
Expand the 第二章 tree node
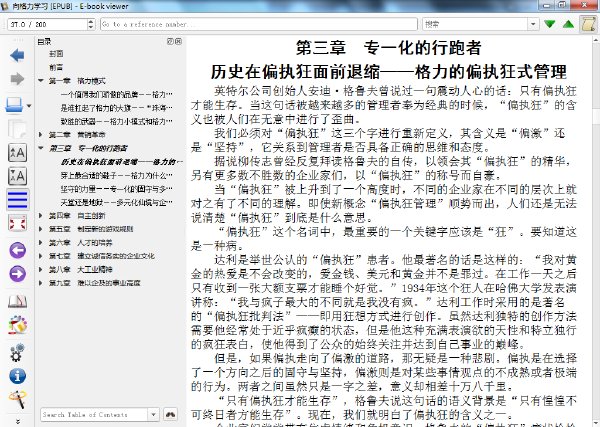pos(41,135)
